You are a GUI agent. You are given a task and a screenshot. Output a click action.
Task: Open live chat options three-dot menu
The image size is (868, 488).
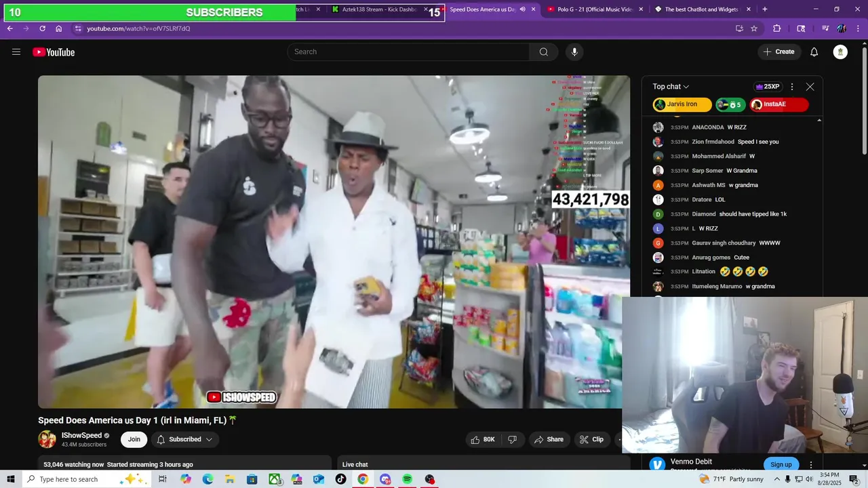pyautogui.click(x=791, y=87)
